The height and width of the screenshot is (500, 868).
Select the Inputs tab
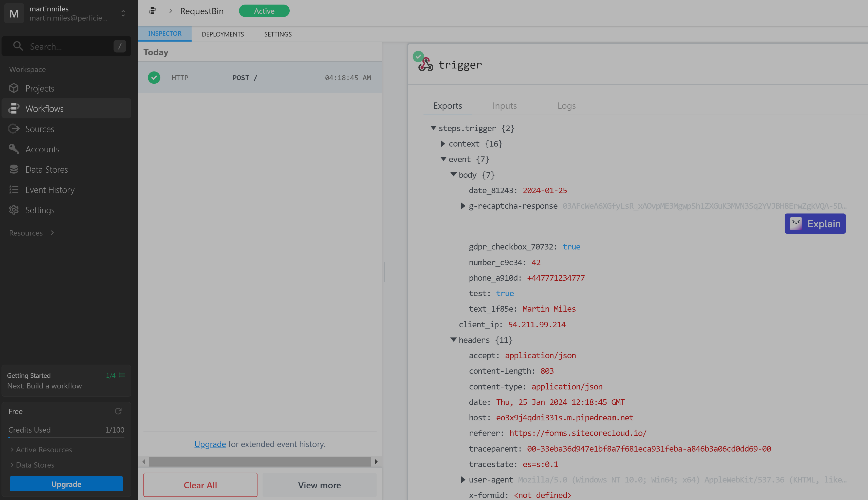(505, 106)
